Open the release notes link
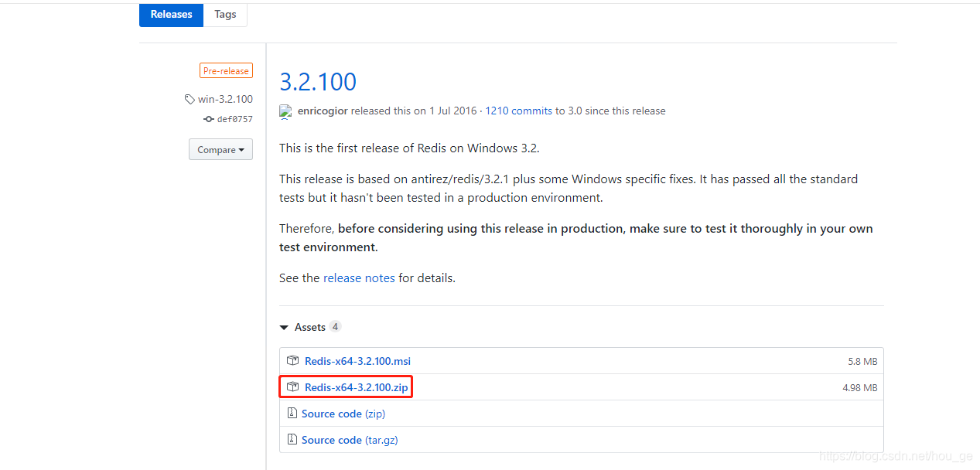The width and height of the screenshot is (980, 470). [x=359, y=278]
